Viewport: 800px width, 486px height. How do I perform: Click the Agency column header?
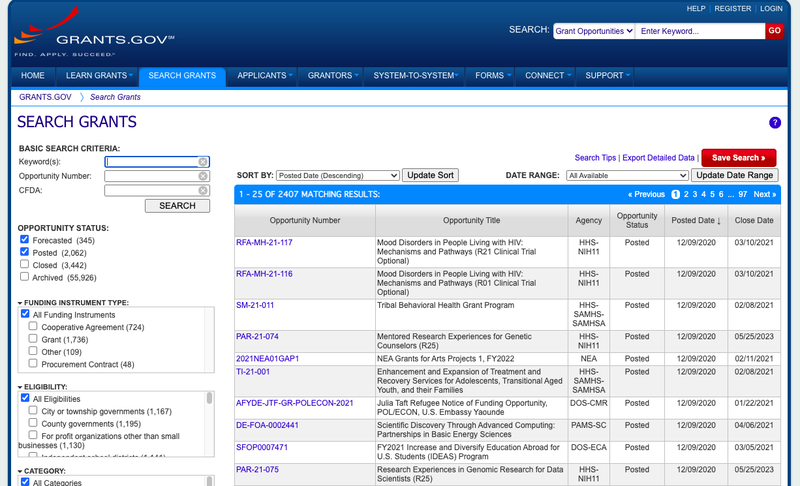(x=588, y=221)
